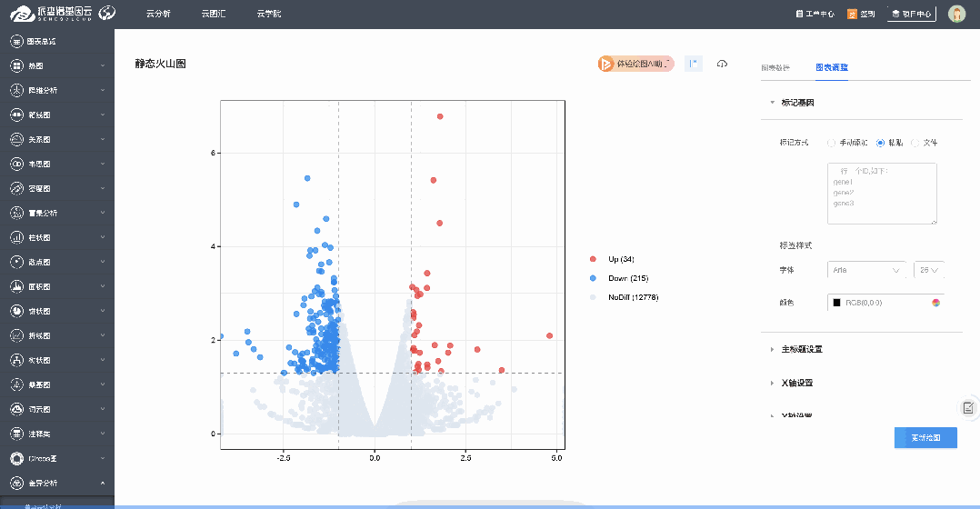Click the sign-in (签到) calendar icon
The height and width of the screenshot is (509, 980).
tap(852, 14)
